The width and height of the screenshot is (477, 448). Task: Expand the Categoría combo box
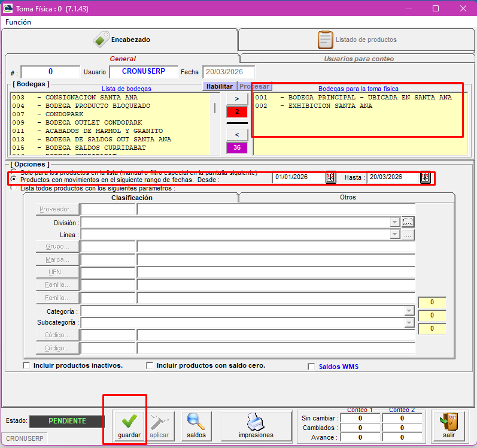pos(409,311)
